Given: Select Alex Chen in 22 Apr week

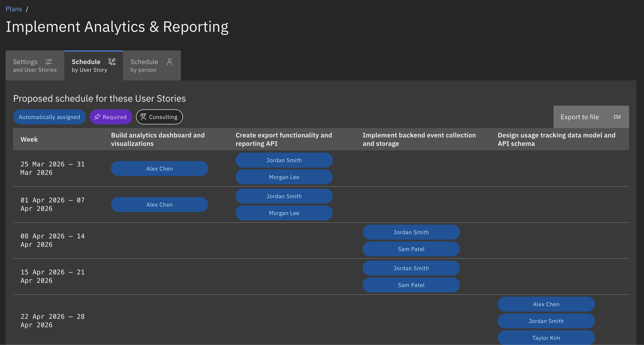Looking at the screenshot, I should tap(546, 304).
